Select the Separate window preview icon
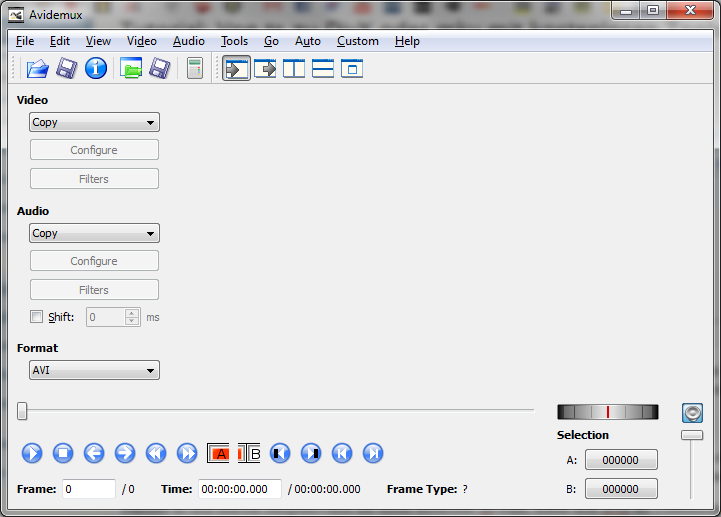Screen dimensions: 721x517 coord(352,69)
